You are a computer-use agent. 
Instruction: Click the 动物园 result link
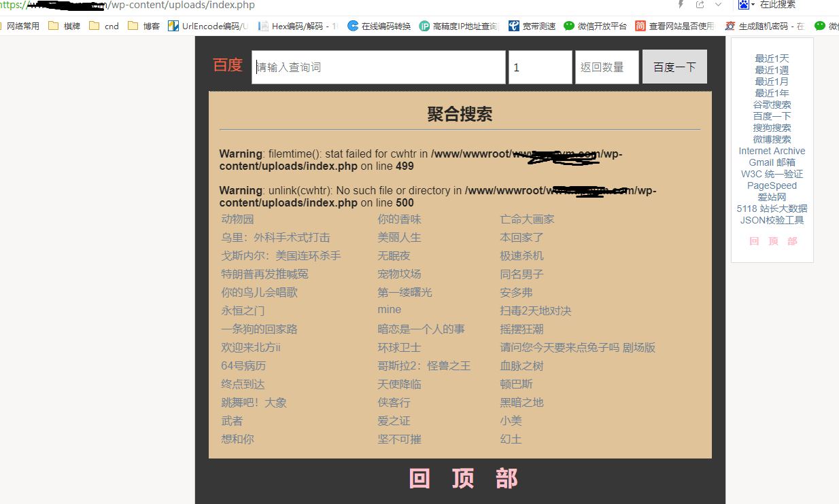pos(237,219)
